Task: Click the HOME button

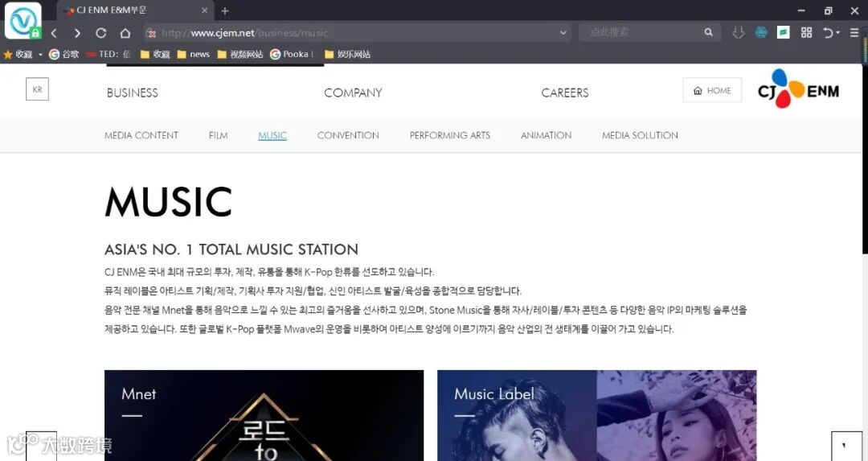Action: point(712,90)
